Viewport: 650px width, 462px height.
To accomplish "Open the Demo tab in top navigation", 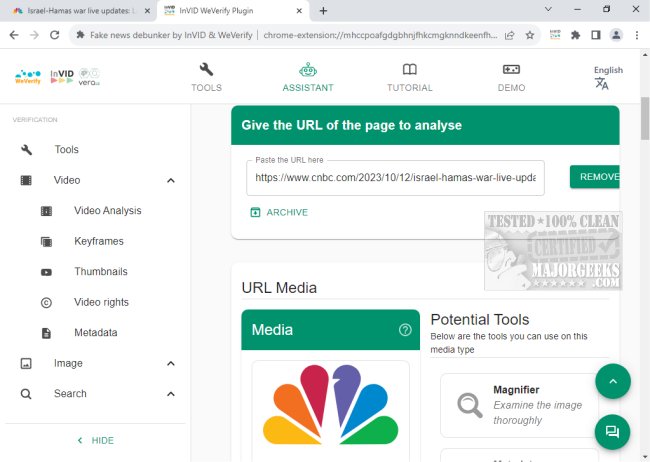I will (x=511, y=76).
